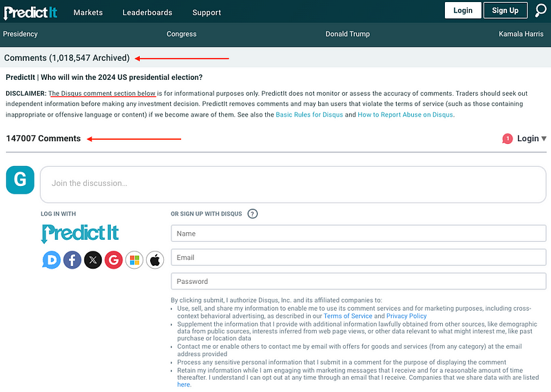Open the Disqus sign-up help question icon

tap(252, 214)
